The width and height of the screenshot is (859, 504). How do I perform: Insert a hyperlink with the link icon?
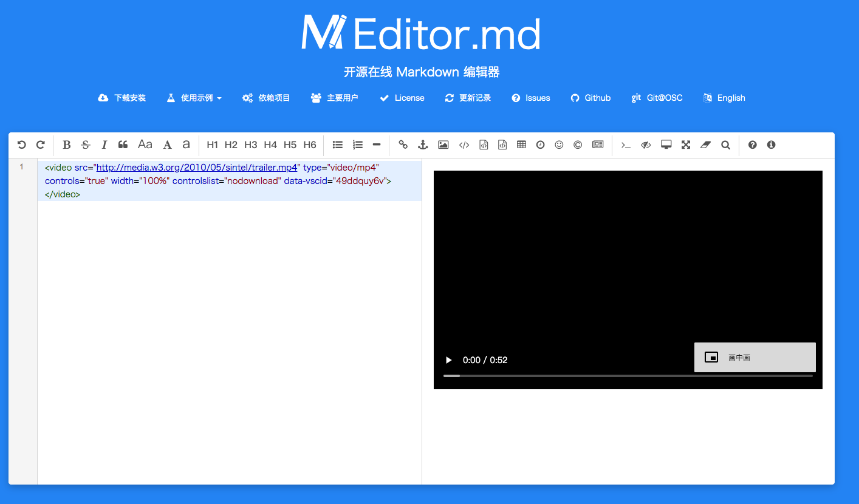tap(403, 145)
